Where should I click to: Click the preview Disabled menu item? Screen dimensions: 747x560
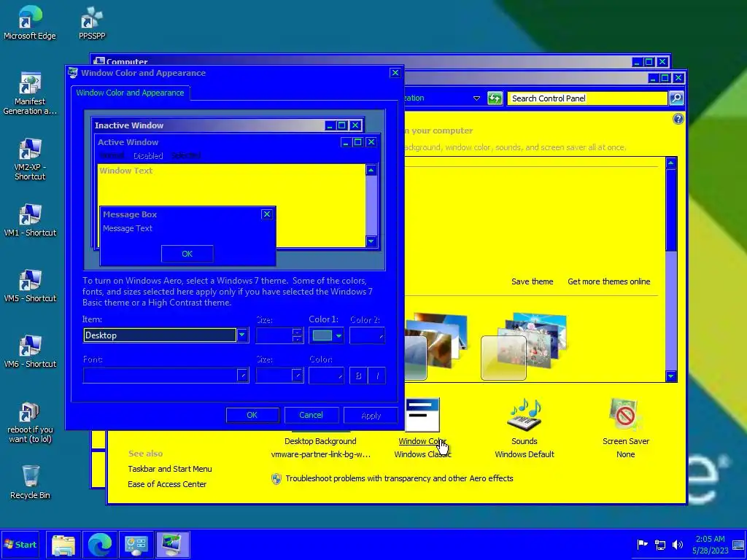click(147, 156)
